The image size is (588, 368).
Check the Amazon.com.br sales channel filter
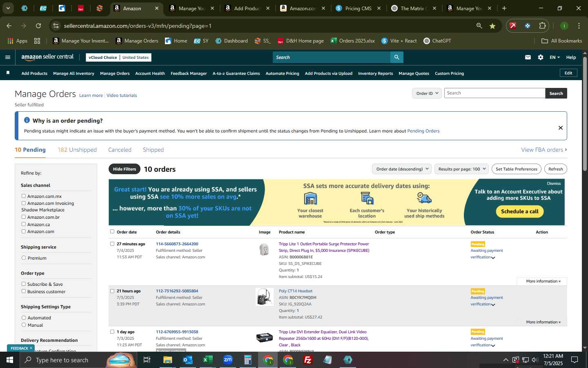(24, 217)
